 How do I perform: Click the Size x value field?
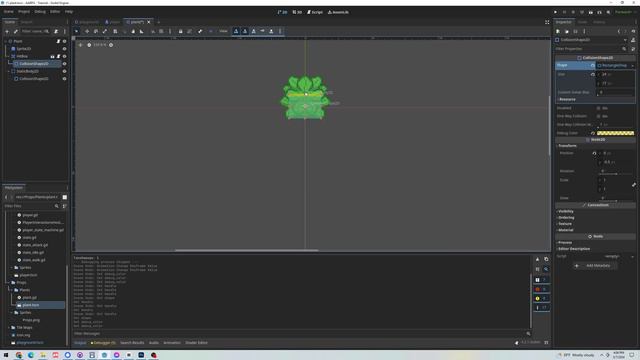click(616, 74)
